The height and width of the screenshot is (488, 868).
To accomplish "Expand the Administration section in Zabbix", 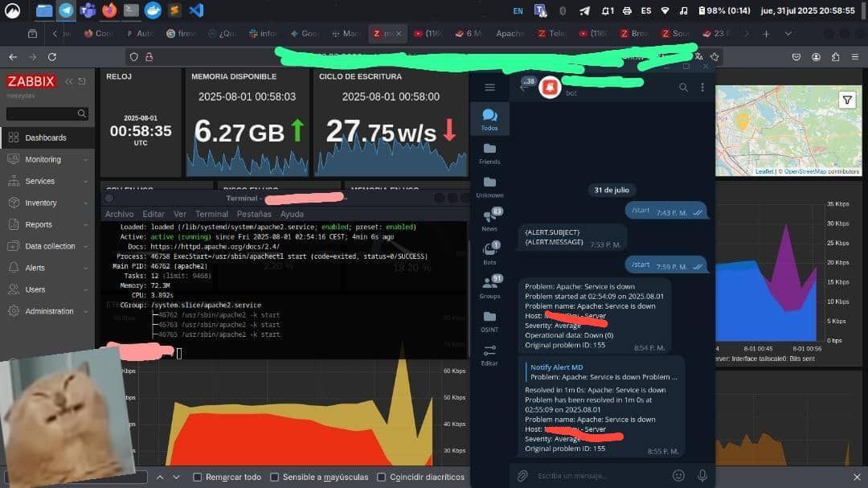I will (47, 311).
